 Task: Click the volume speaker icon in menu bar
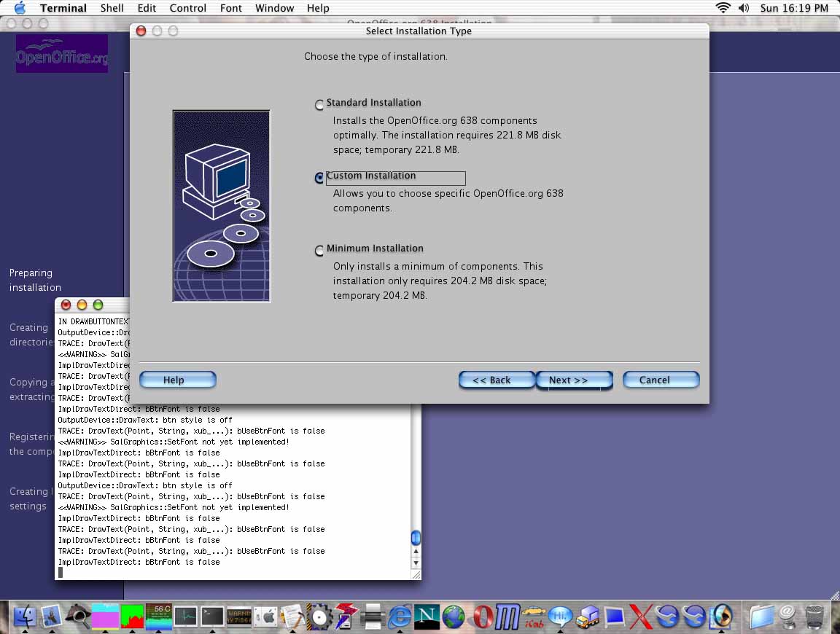(744, 7)
